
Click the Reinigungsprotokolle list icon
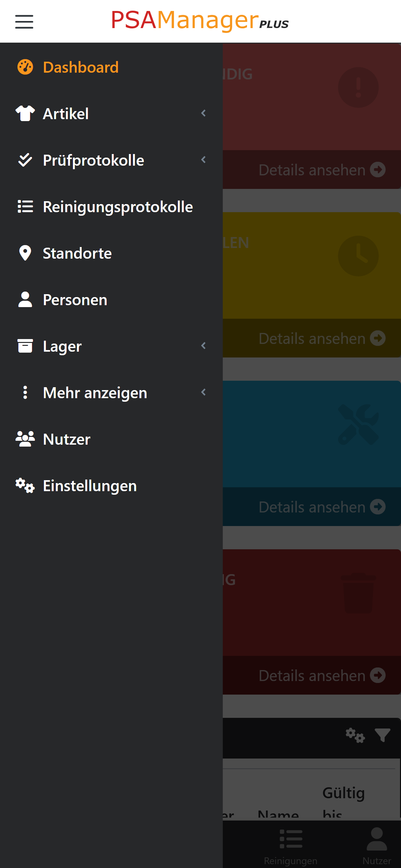[x=25, y=207]
